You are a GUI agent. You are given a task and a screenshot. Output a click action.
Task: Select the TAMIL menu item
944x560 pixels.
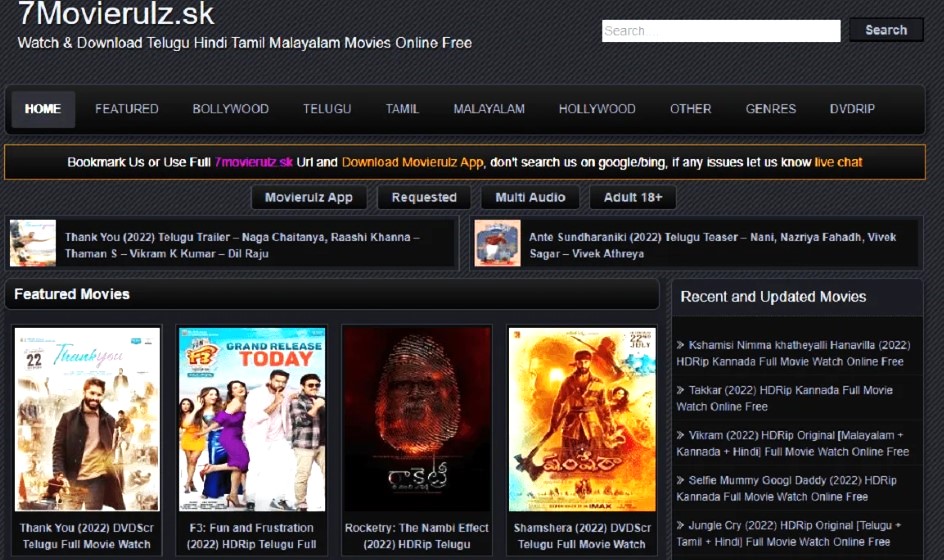[x=402, y=109]
